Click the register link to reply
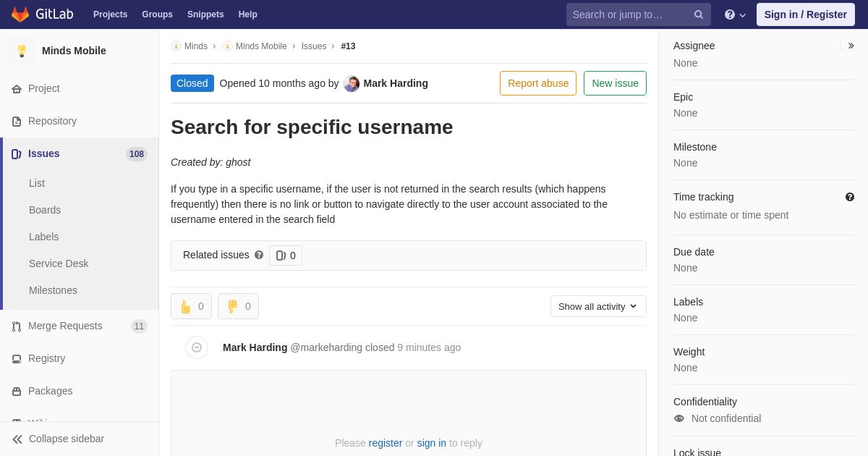The width and height of the screenshot is (868, 456). (x=386, y=443)
